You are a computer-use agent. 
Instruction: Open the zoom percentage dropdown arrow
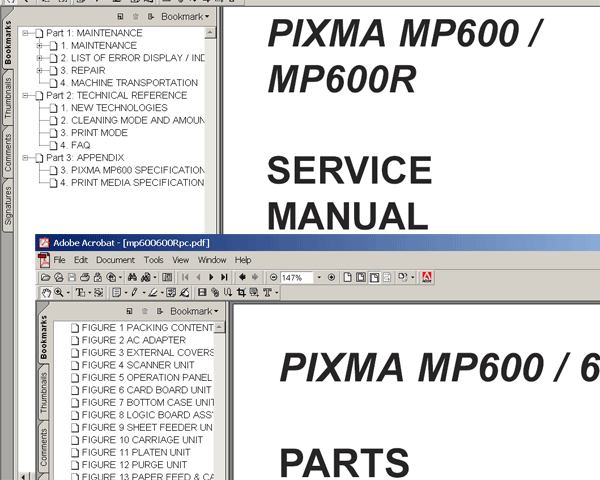319,278
